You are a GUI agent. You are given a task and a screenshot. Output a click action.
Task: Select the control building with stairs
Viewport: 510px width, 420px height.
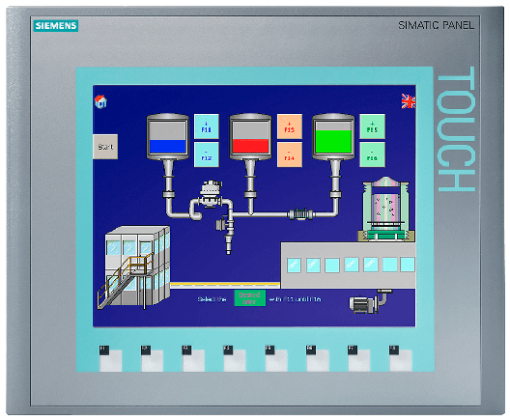(134, 266)
